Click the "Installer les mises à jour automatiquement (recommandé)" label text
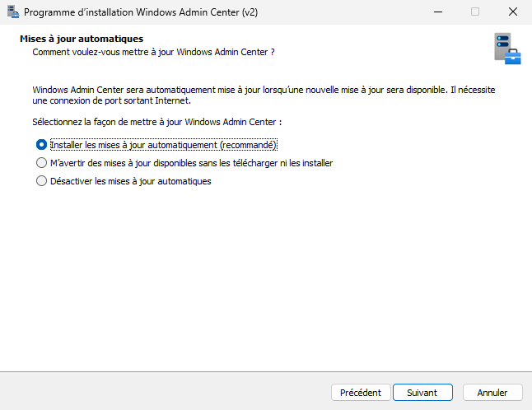 163,144
